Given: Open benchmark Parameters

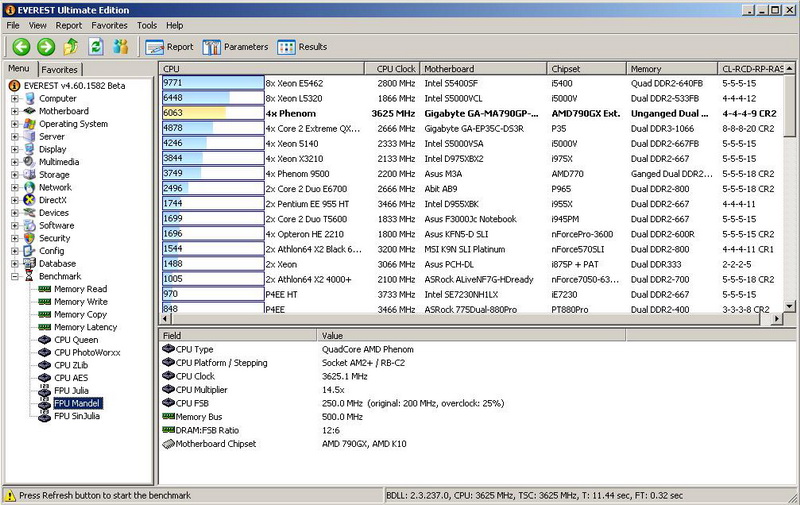Looking at the screenshot, I should (235, 47).
